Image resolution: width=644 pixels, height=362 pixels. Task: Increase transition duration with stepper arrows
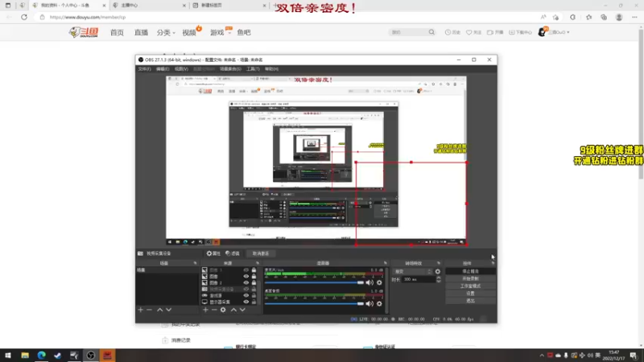tap(438, 278)
